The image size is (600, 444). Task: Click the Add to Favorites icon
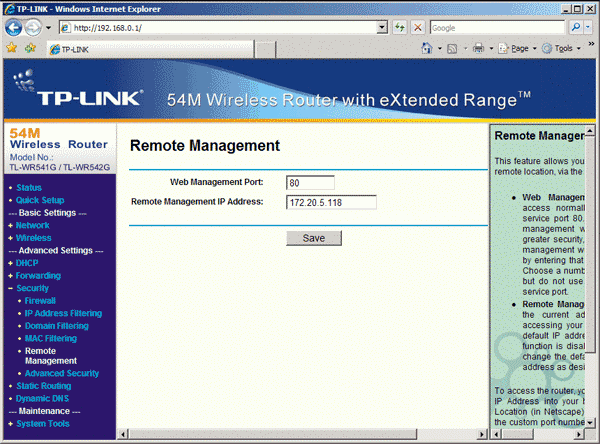30,48
